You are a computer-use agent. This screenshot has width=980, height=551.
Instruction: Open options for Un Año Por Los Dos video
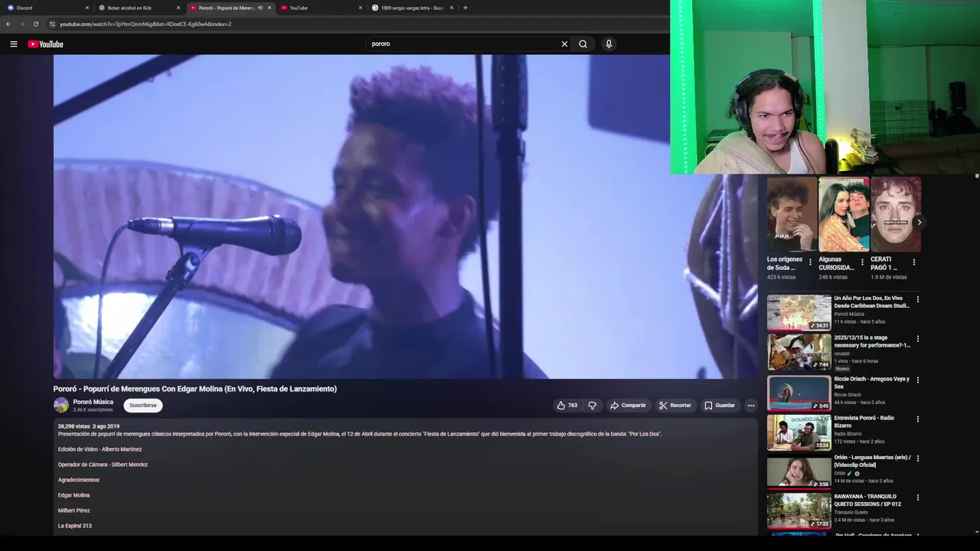tap(918, 299)
